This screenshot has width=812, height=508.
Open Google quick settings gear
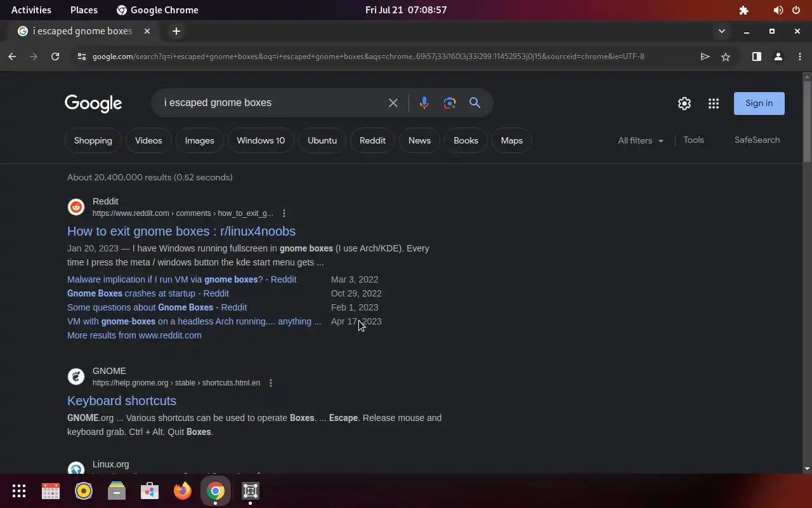[684, 104]
